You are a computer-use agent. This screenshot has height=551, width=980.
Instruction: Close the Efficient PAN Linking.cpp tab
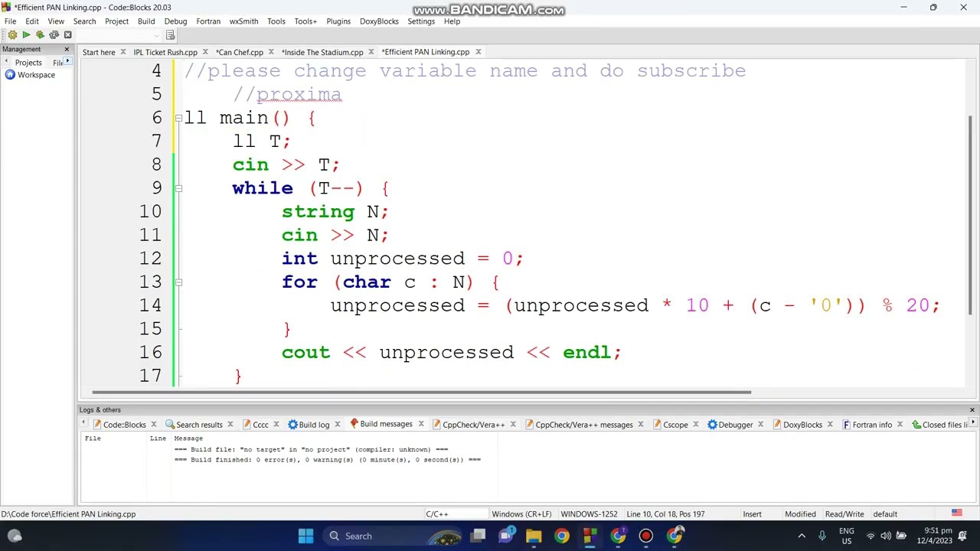[479, 52]
